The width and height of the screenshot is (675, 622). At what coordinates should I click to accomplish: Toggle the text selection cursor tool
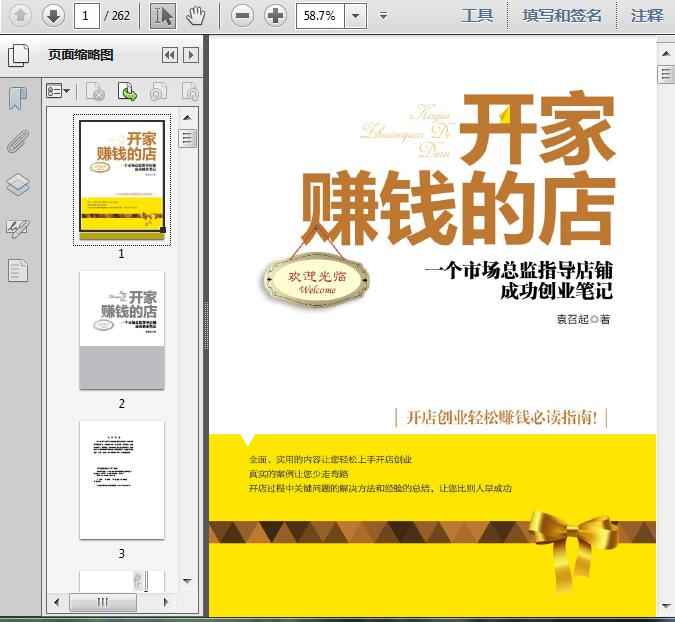[163, 15]
